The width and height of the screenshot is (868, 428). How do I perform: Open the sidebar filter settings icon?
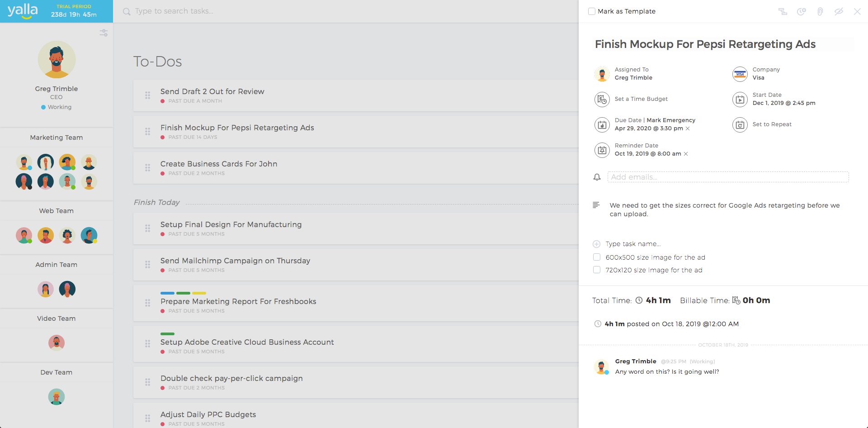(103, 33)
